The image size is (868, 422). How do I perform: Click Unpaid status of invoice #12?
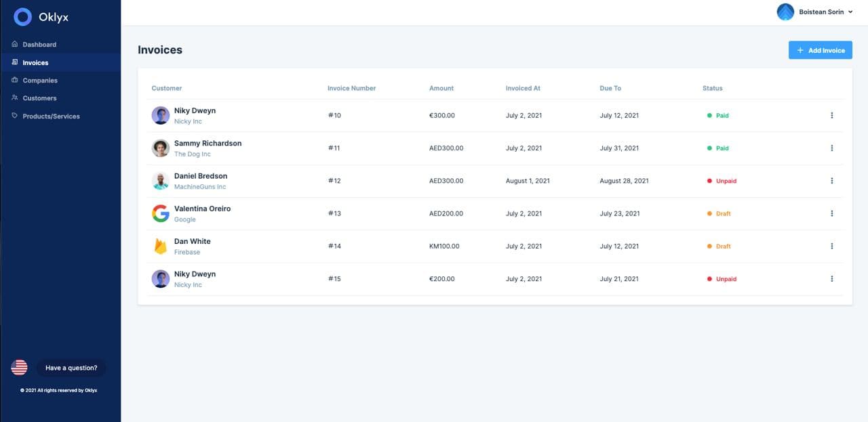[x=722, y=181]
